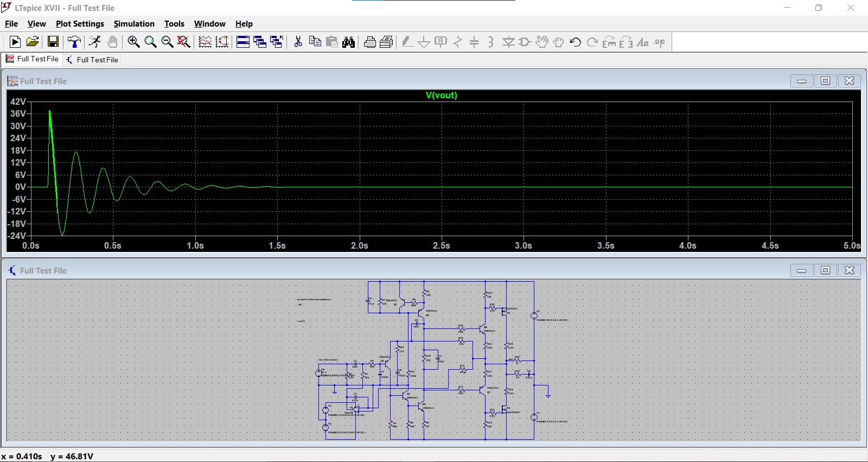868x462 pixels.
Task: Click the Redo arrow icon
Action: click(x=592, y=42)
